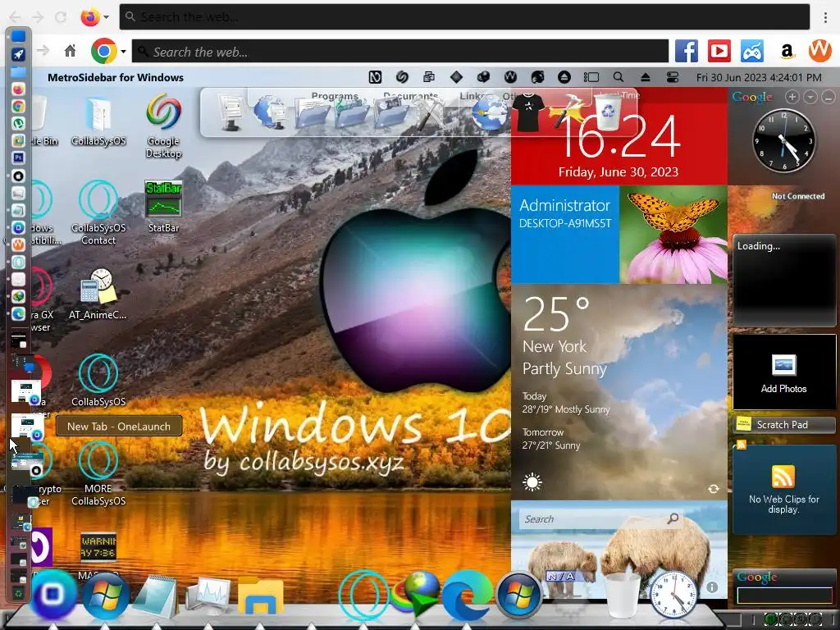Open the Facebook shortcut in the browser bar
This screenshot has width=840, height=630.
click(687, 52)
